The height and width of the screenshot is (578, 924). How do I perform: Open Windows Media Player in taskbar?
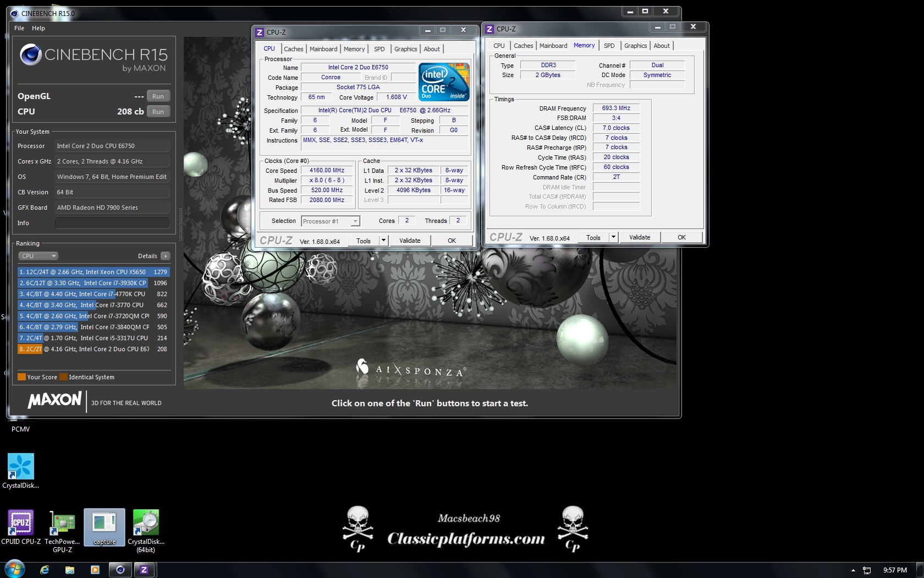[95, 570]
